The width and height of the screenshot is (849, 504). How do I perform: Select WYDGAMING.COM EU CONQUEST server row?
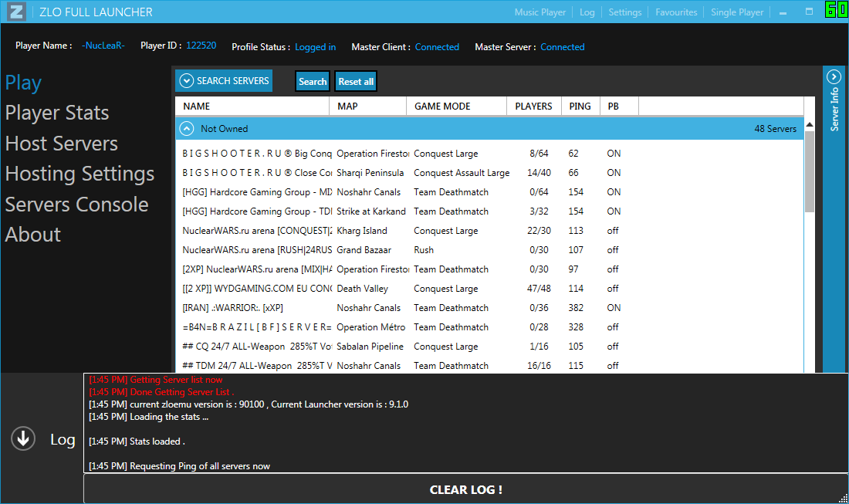tap(489, 289)
